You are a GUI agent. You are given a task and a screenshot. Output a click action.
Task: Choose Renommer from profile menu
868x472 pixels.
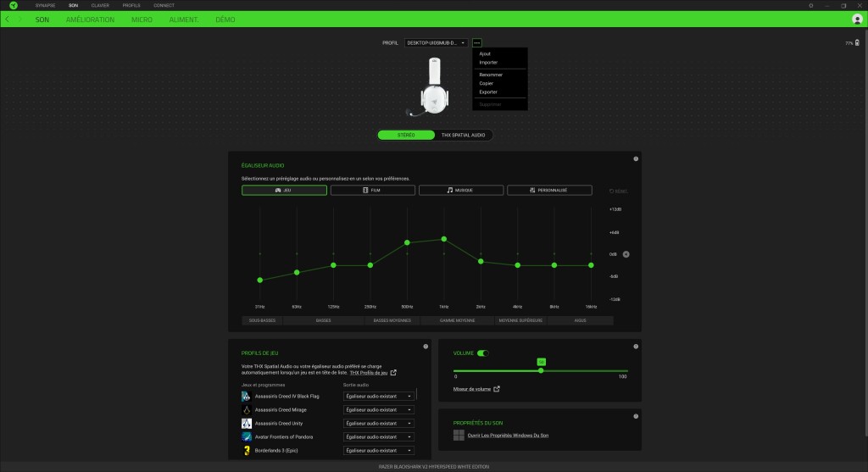point(491,75)
